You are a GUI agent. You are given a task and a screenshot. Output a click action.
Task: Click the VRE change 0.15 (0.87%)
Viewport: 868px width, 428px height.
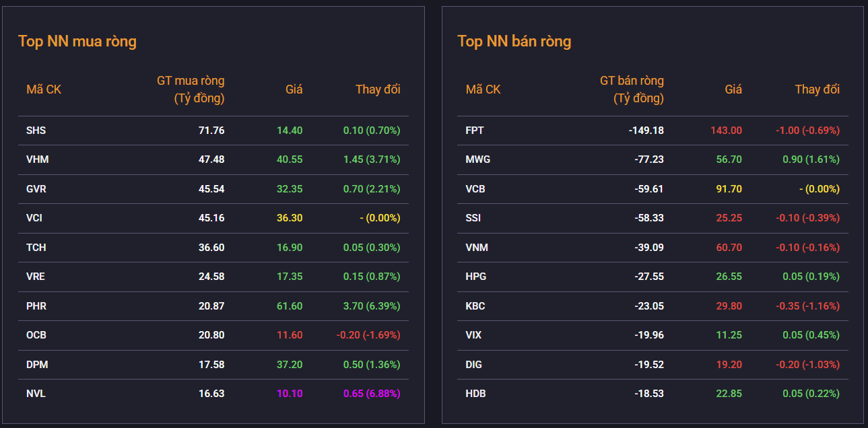click(372, 277)
